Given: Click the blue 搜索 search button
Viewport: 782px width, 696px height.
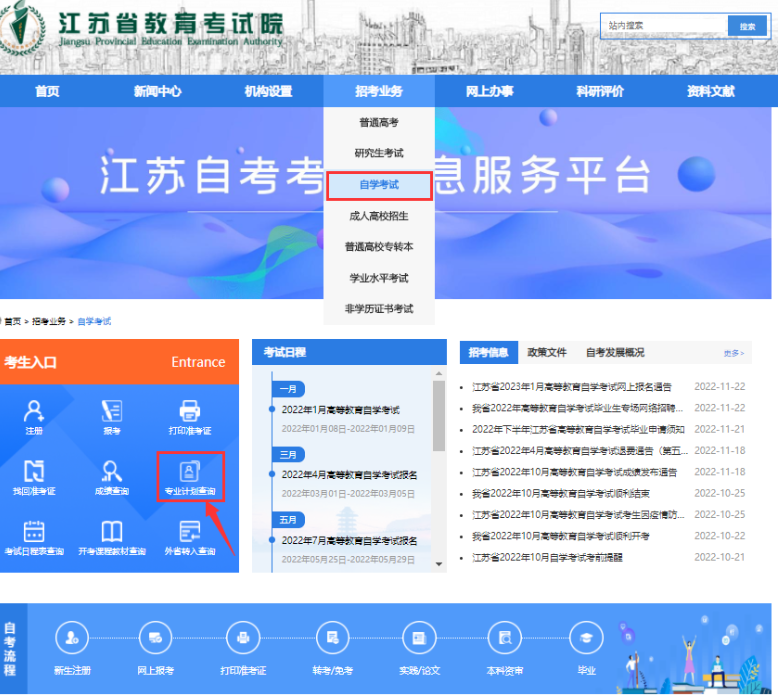Looking at the screenshot, I should (x=747, y=26).
